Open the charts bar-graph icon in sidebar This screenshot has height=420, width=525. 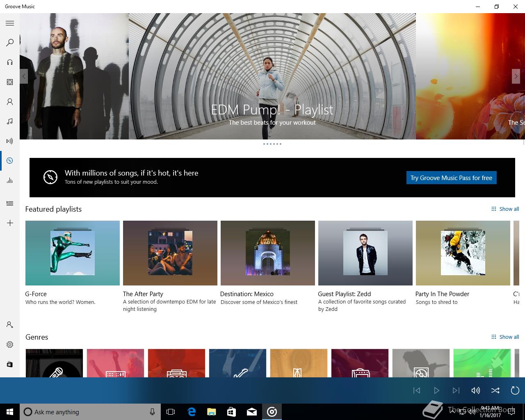click(10, 180)
